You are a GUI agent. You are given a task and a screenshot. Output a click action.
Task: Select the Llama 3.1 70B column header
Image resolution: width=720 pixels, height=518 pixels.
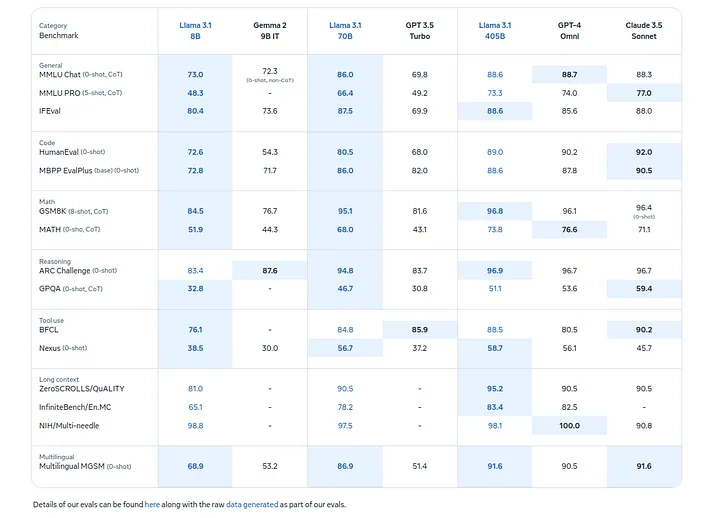pyautogui.click(x=345, y=30)
